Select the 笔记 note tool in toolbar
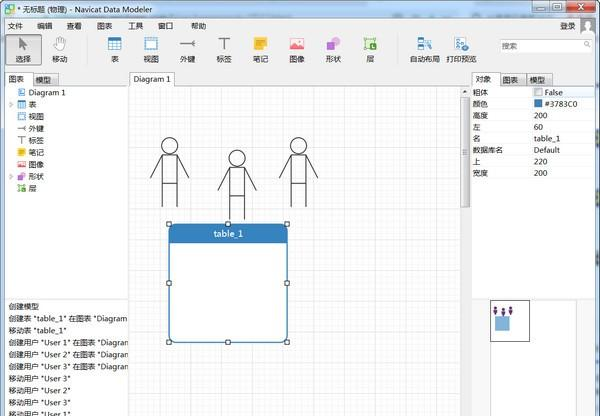Viewport: 600px width, 416px height. coord(260,50)
